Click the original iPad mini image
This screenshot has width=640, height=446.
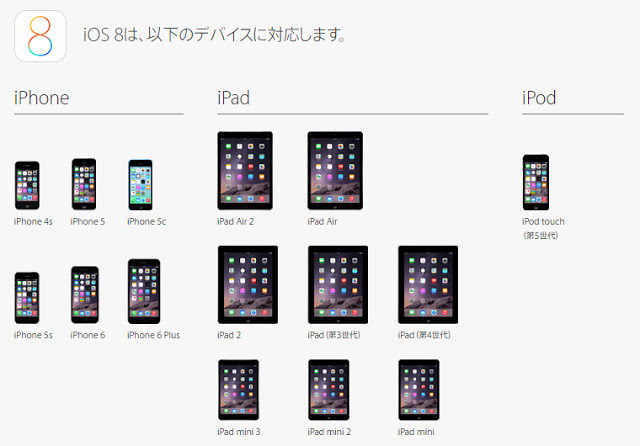[x=419, y=390]
